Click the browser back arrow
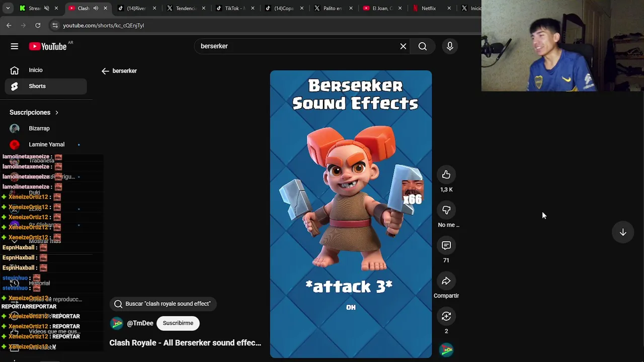Image resolution: width=644 pixels, height=362 pixels. [9, 25]
